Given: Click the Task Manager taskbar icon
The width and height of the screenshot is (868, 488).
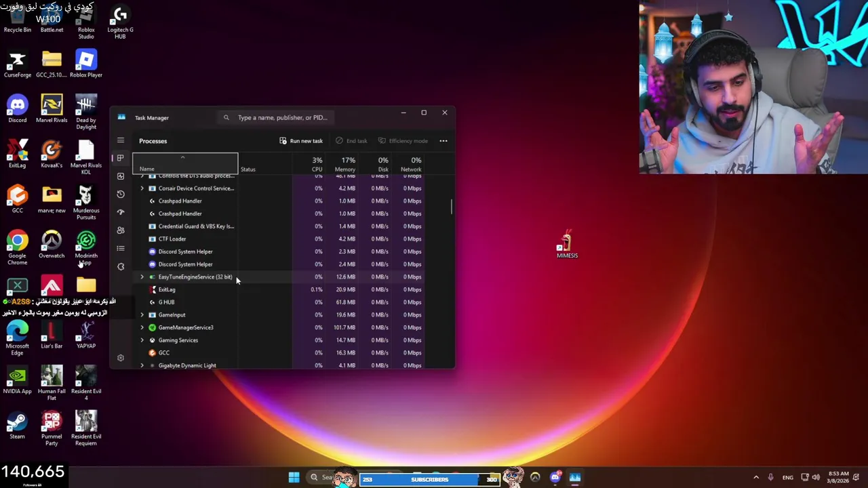Looking at the screenshot, I should (575, 478).
